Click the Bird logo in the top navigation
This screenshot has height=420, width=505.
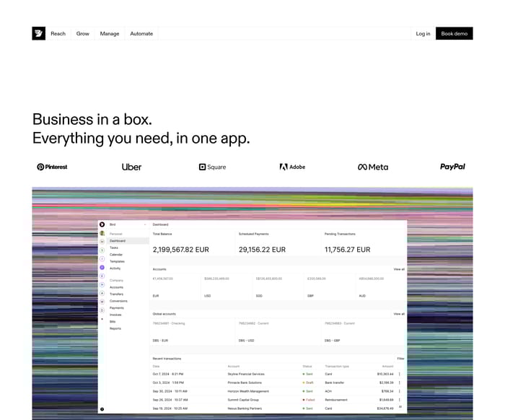pyautogui.click(x=39, y=33)
